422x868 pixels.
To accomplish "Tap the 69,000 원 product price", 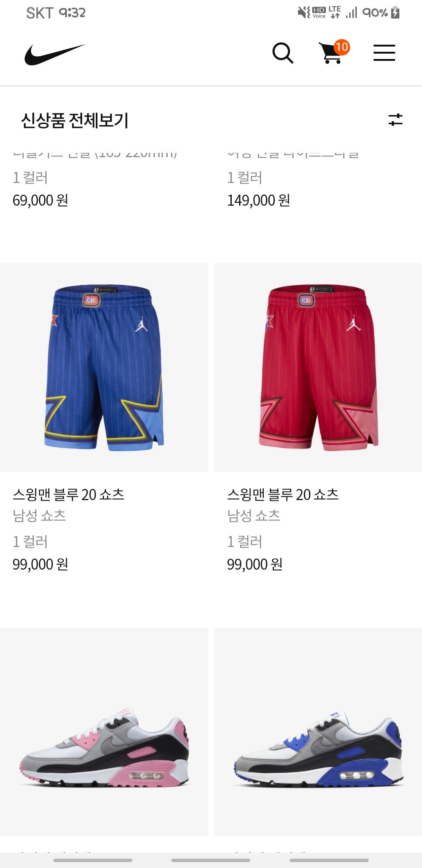I will [x=41, y=201].
